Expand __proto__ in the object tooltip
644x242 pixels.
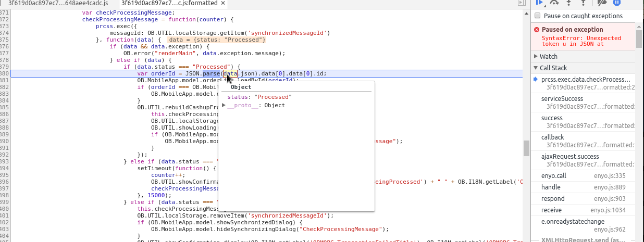(224, 106)
